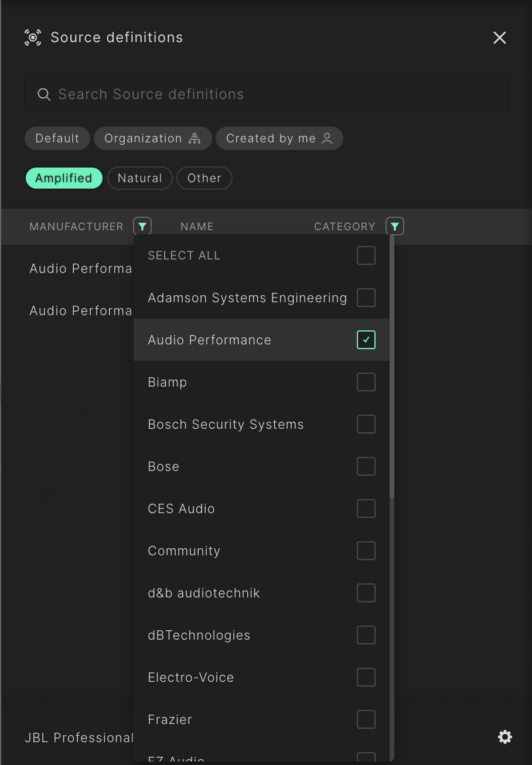This screenshot has height=765, width=532.
Task: Click the NAME column header
Action: 197,227
